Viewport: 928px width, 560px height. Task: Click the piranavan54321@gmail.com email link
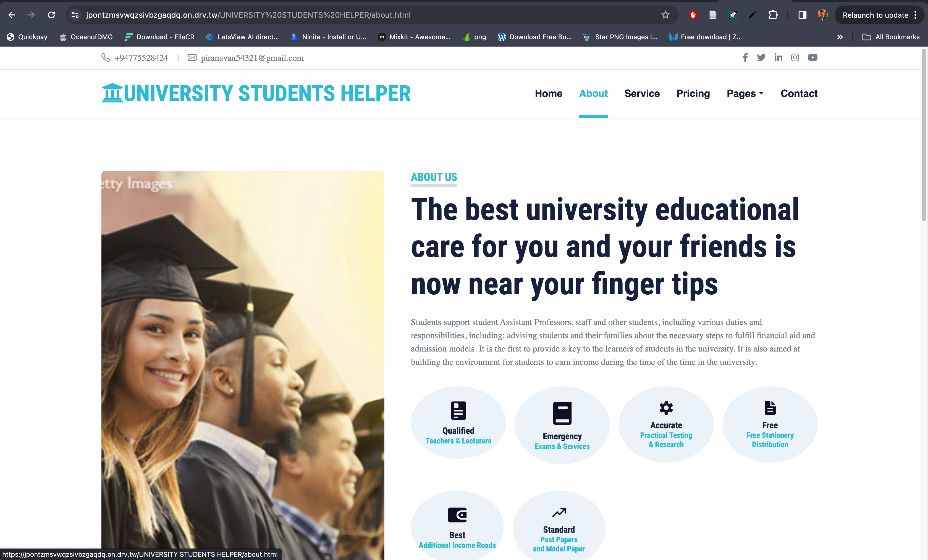252,58
